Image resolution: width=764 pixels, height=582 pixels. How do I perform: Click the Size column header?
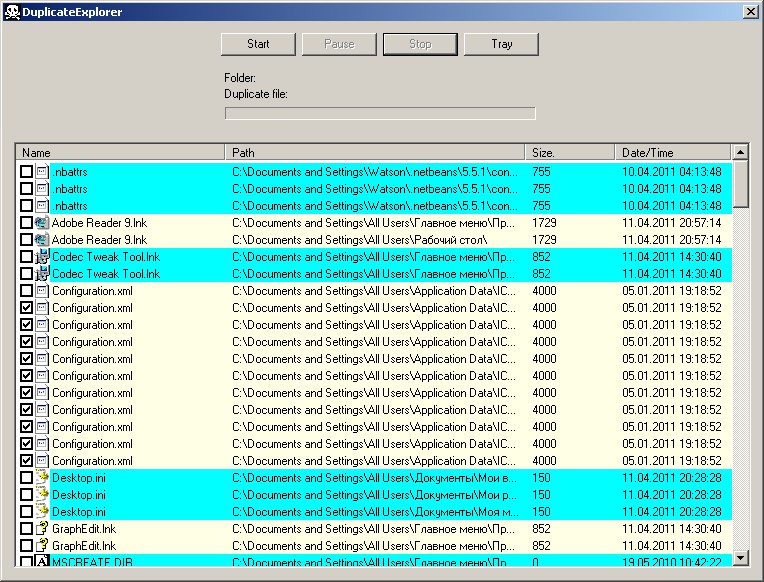tap(570, 153)
